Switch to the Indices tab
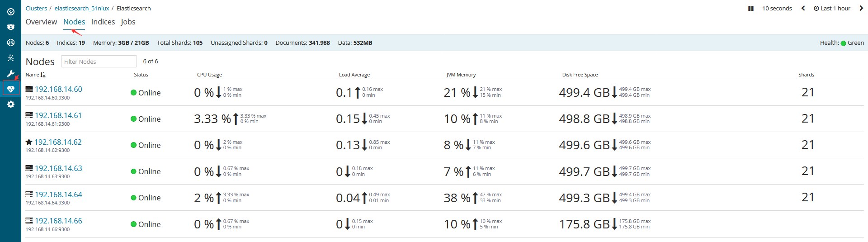This screenshot has width=868, height=242. click(x=103, y=22)
